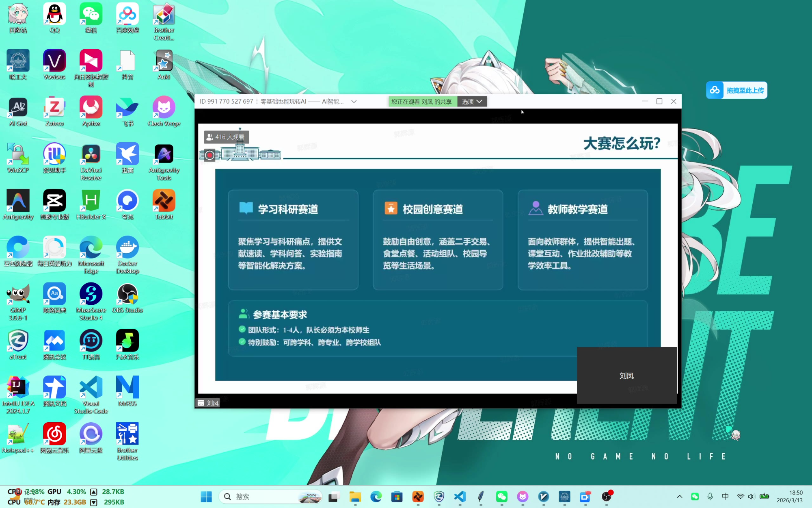Switch the Chinese input mode indicator
The height and width of the screenshot is (508, 812).
[725, 497]
